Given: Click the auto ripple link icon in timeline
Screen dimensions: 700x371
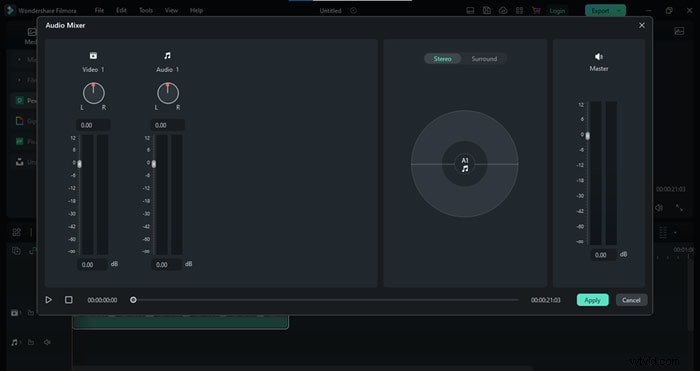Looking at the screenshot, I should click(x=33, y=250).
